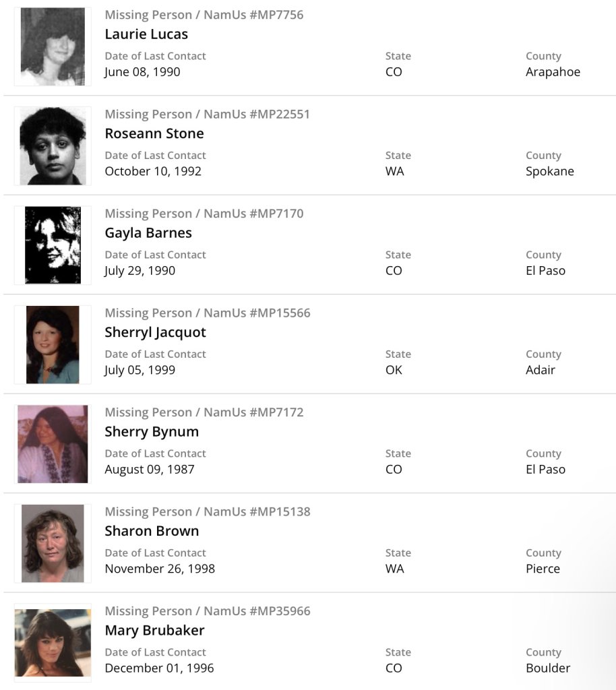This screenshot has height=690, width=616.
Task: Open the Sharon Brown photo thumbnail
Action: (53, 543)
